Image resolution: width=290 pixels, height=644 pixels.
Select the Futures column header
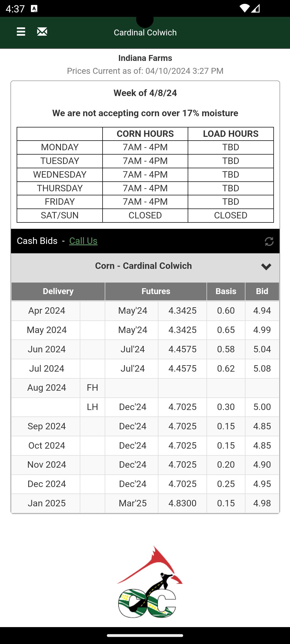pos(156,291)
